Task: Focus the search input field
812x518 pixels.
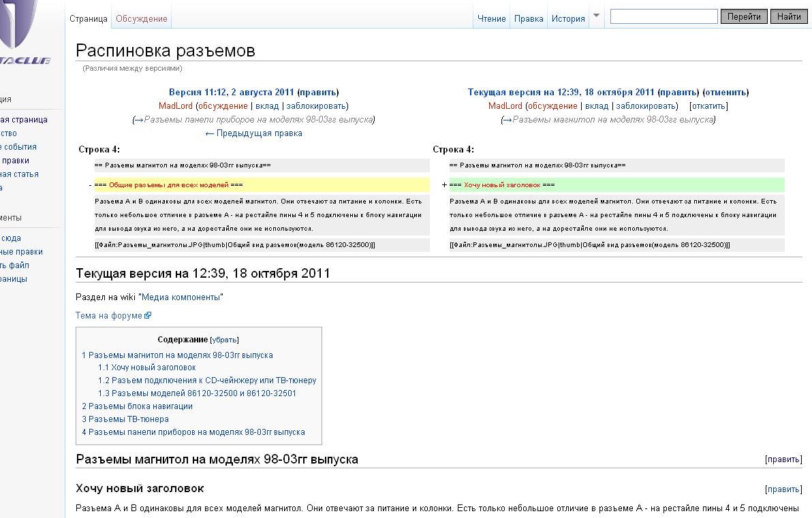Action: coord(663,16)
